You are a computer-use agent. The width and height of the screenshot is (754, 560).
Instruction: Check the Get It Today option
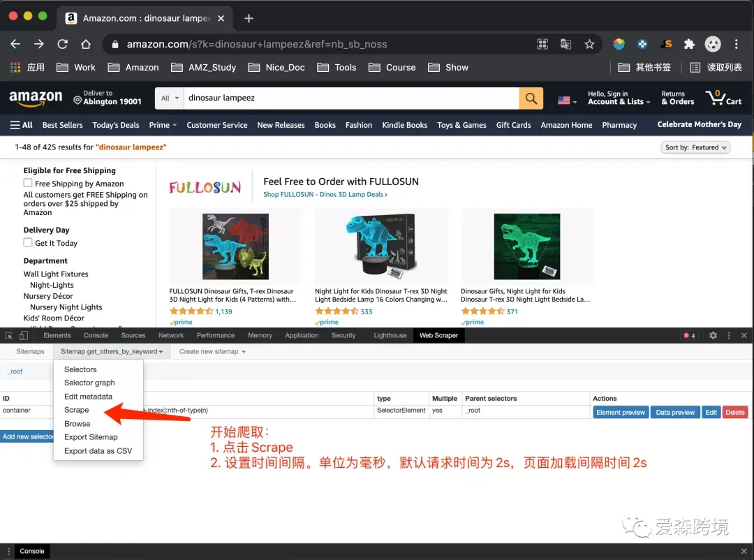click(x=28, y=242)
